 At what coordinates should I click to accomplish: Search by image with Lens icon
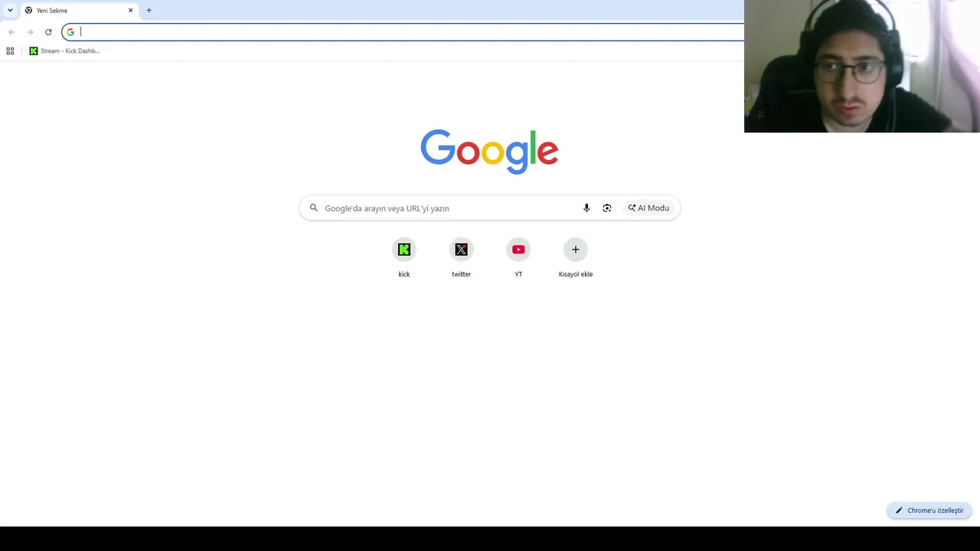[x=607, y=208]
